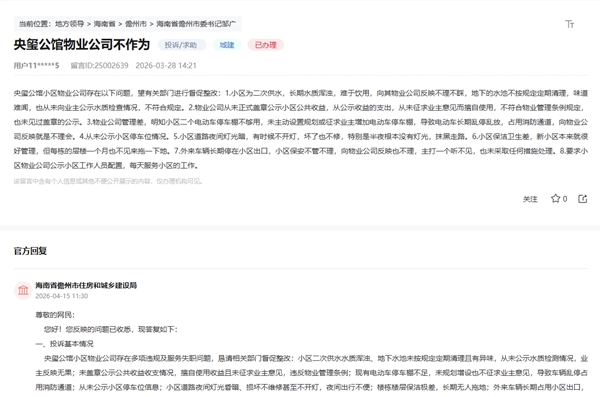
Task: Click the 已办理 status tag
Action: 266,45
